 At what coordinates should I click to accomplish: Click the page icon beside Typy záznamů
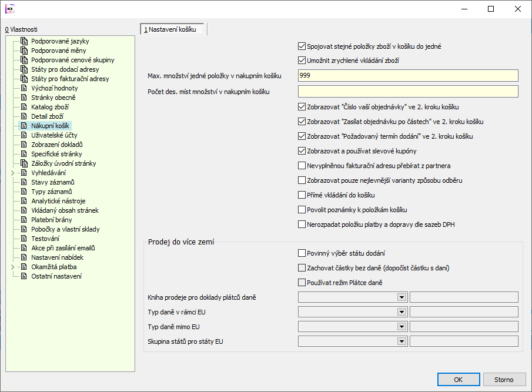click(x=24, y=192)
